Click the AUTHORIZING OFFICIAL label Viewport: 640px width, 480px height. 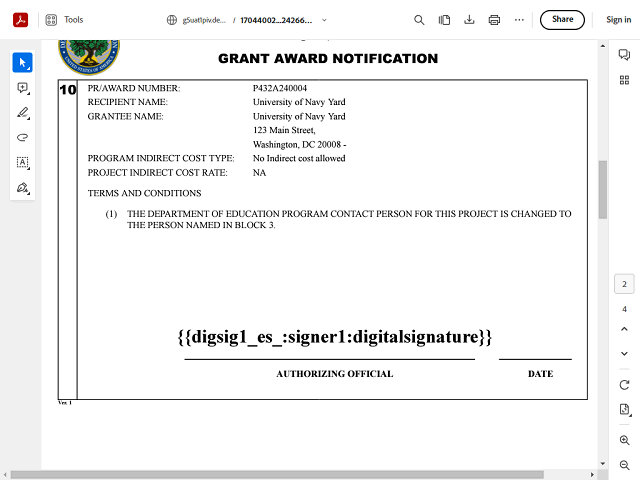pos(335,374)
